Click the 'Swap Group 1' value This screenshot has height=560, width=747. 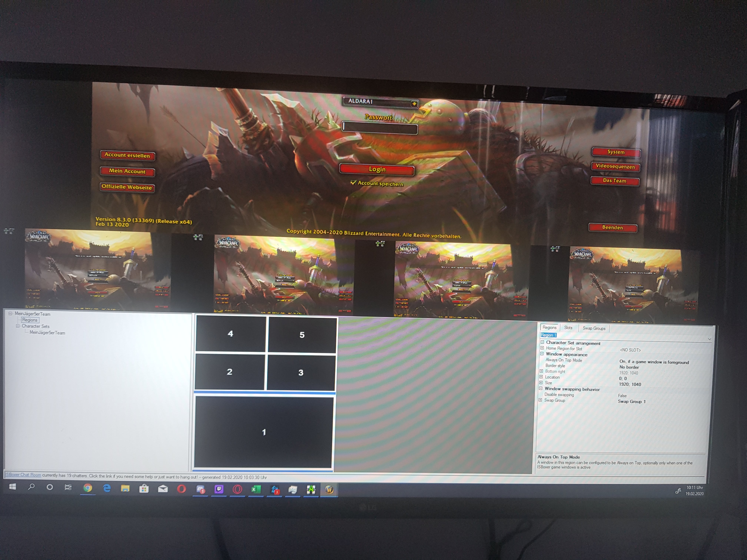click(632, 401)
